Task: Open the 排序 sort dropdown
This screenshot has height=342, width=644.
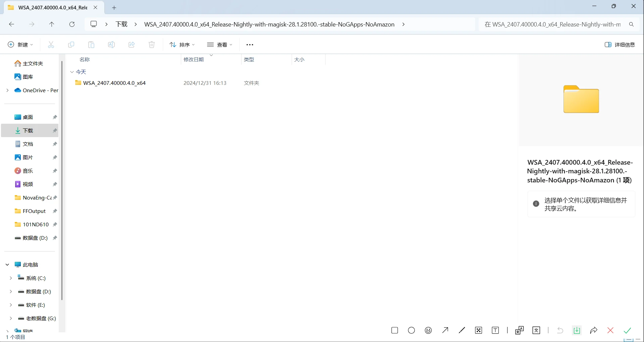Action: (x=182, y=45)
